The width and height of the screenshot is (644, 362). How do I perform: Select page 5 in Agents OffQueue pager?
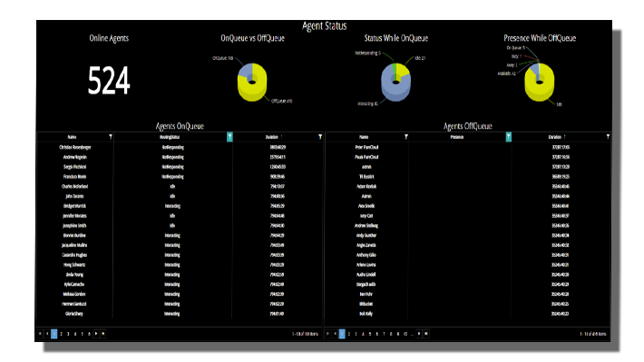coord(370,334)
